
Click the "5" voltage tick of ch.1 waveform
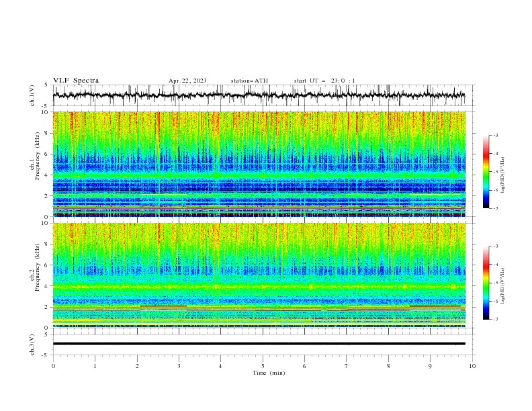pyautogui.click(x=46, y=85)
